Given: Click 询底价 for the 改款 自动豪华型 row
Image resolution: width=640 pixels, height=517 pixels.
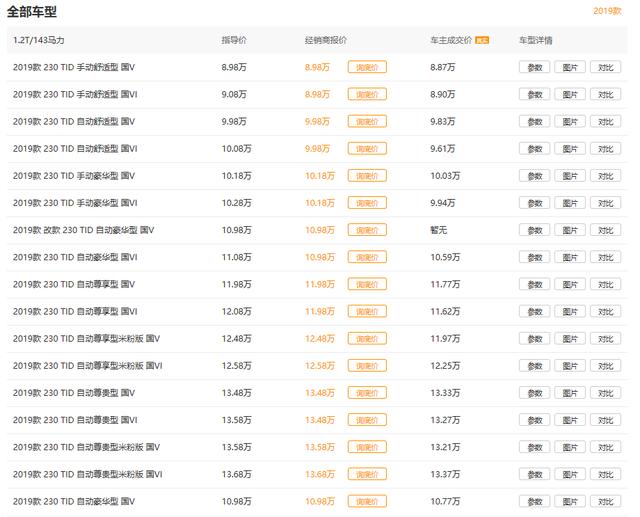Looking at the screenshot, I should click(367, 230).
